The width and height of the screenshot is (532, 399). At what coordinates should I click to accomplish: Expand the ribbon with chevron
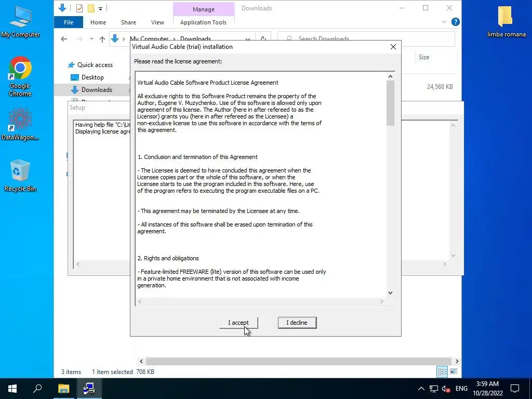[444, 22]
